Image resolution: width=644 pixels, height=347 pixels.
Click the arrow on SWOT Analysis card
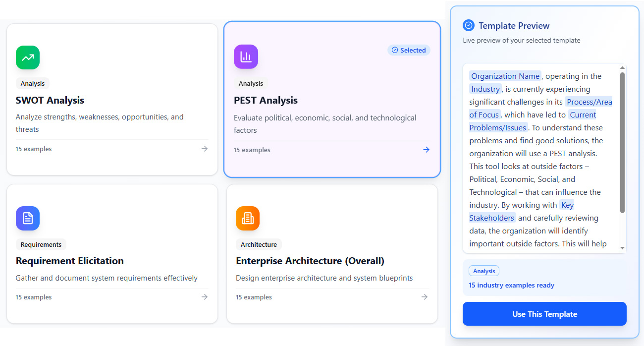pyautogui.click(x=205, y=149)
